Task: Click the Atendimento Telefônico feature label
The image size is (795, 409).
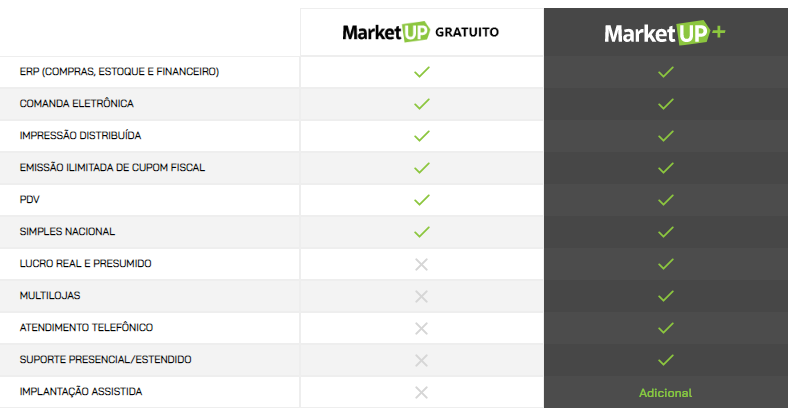Action: click(x=86, y=327)
